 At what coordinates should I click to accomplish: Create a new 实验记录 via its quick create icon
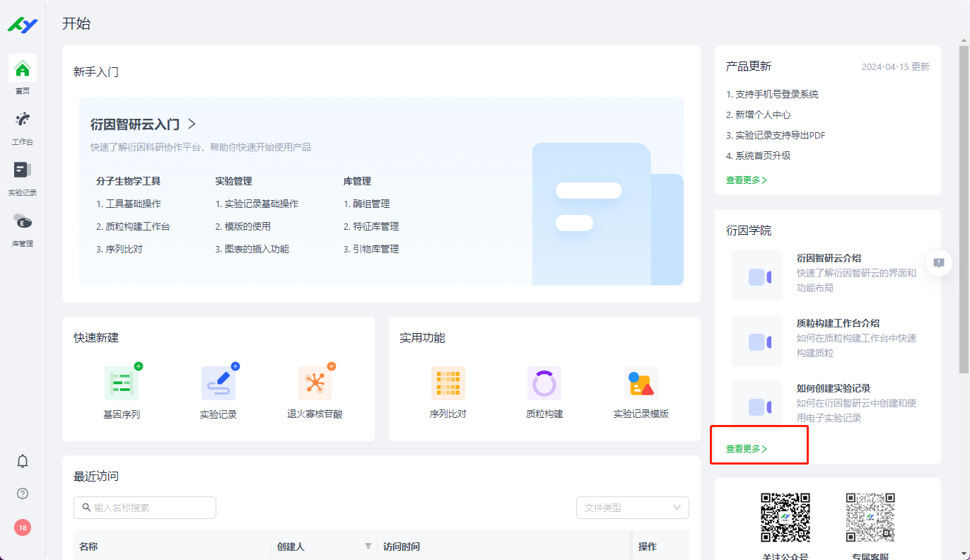coord(218,382)
